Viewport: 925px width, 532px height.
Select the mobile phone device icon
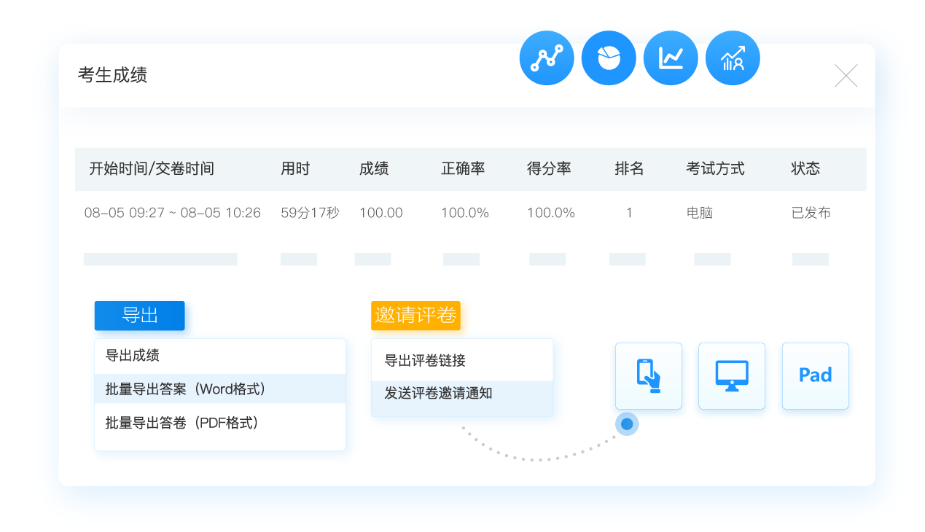[x=648, y=375]
